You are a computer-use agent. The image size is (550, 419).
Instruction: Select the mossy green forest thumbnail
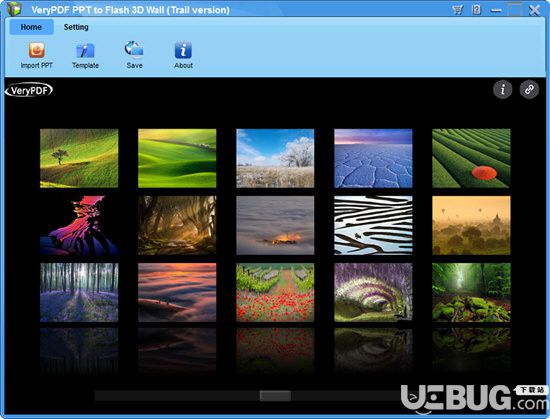pyautogui.click(x=471, y=292)
